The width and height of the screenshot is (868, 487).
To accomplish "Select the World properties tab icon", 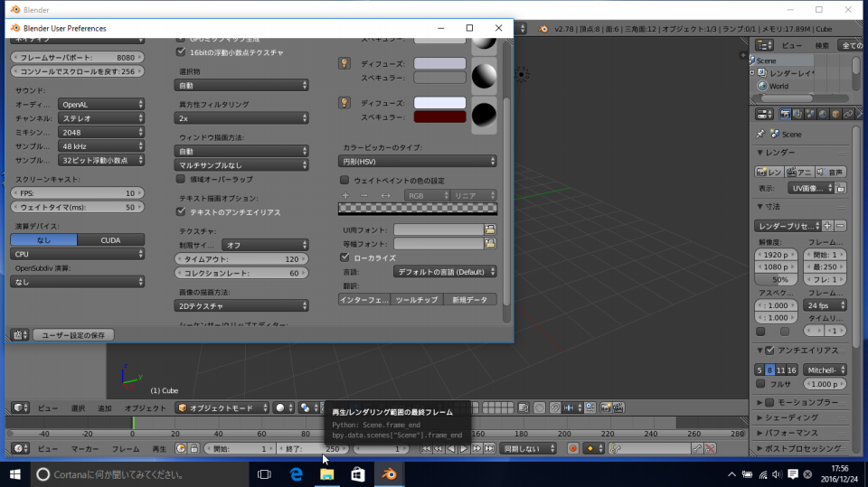I will (823, 114).
